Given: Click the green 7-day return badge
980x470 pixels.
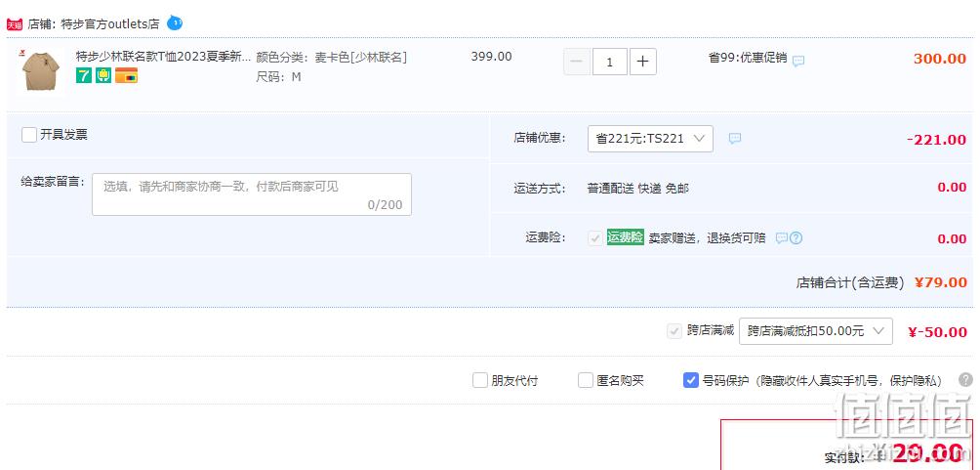Looking at the screenshot, I should coord(84,75).
